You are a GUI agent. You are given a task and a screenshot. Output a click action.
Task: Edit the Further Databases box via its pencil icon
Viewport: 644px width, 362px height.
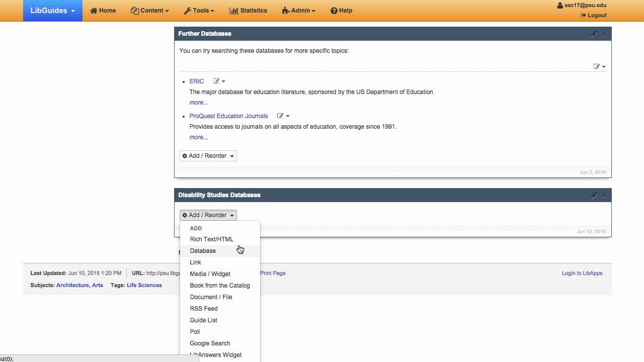click(594, 34)
